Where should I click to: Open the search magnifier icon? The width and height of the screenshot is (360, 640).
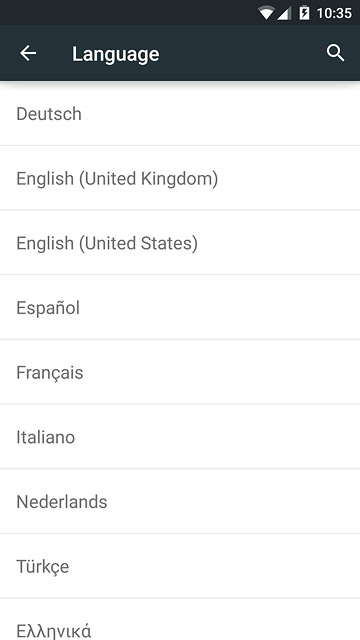coord(335,53)
